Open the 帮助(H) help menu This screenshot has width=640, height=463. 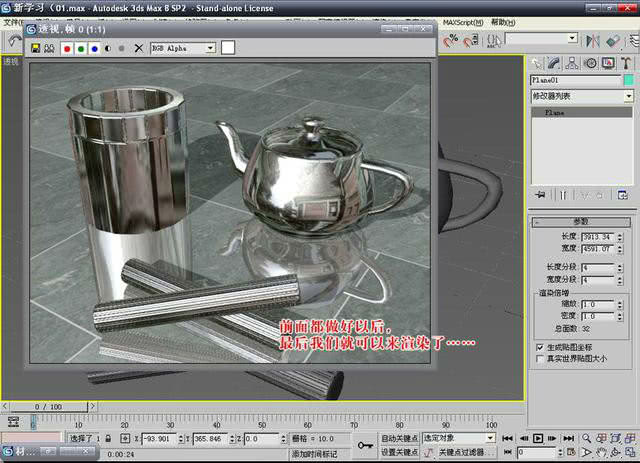point(503,22)
